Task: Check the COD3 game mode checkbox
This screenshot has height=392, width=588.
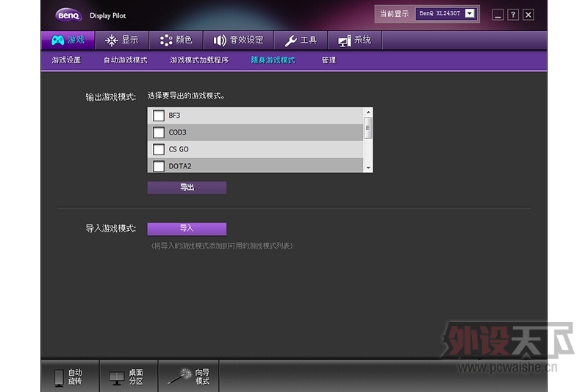Action: pos(158,132)
